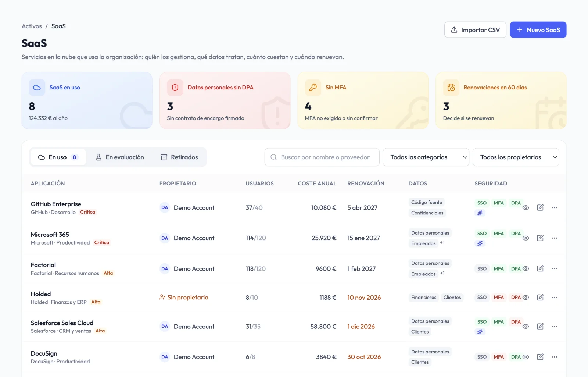The height and width of the screenshot is (377, 588).
Task: Expand the +1 data tags for Factorial
Action: 442,273
